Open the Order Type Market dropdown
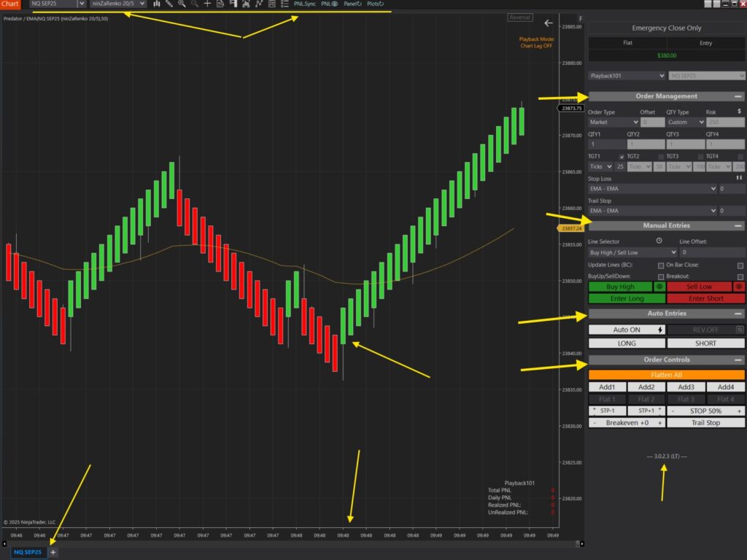This screenshot has width=747, height=560. click(614, 122)
